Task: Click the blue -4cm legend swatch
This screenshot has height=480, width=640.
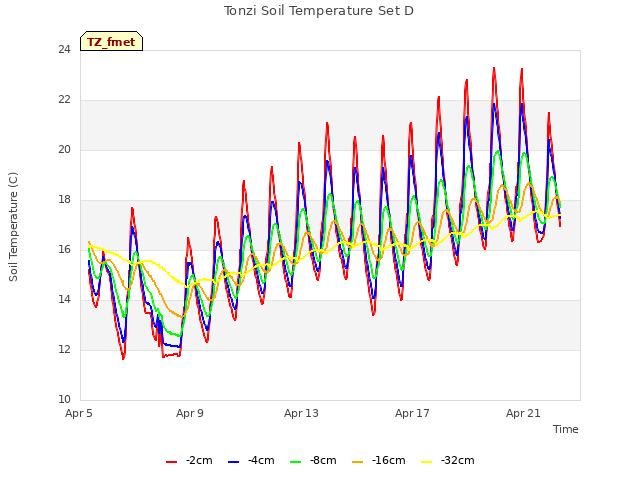Action: [233, 462]
